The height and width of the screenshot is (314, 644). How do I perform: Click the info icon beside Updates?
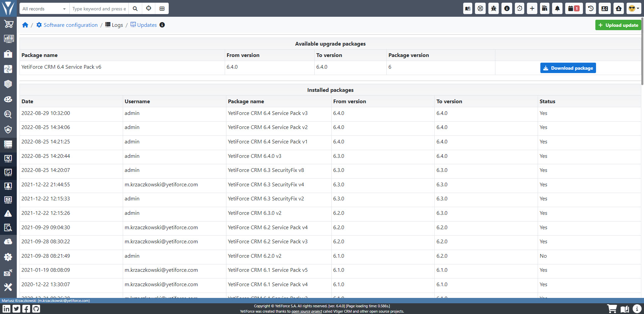pos(162,25)
